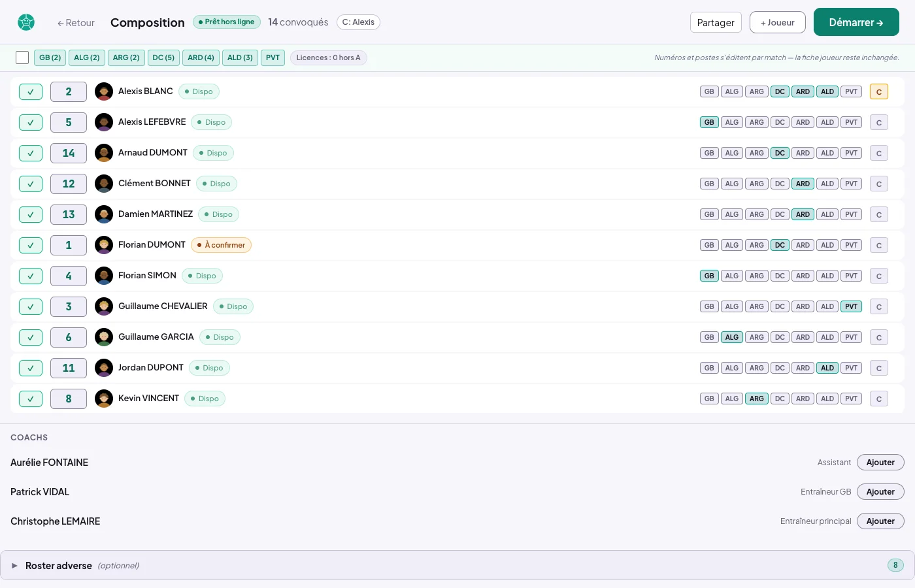Click the Partager button
Viewport: 915px width, 588px height.
tap(716, 22)
